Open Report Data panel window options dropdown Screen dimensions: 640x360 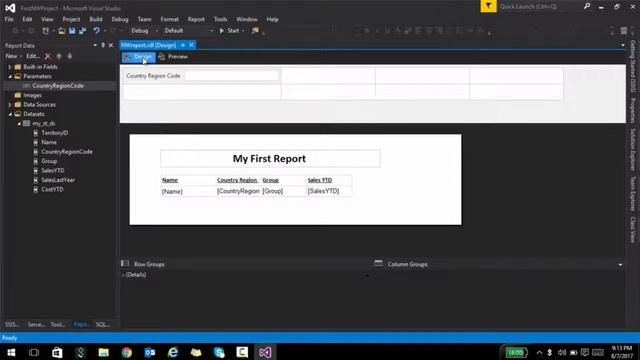[x=95, y=45]
